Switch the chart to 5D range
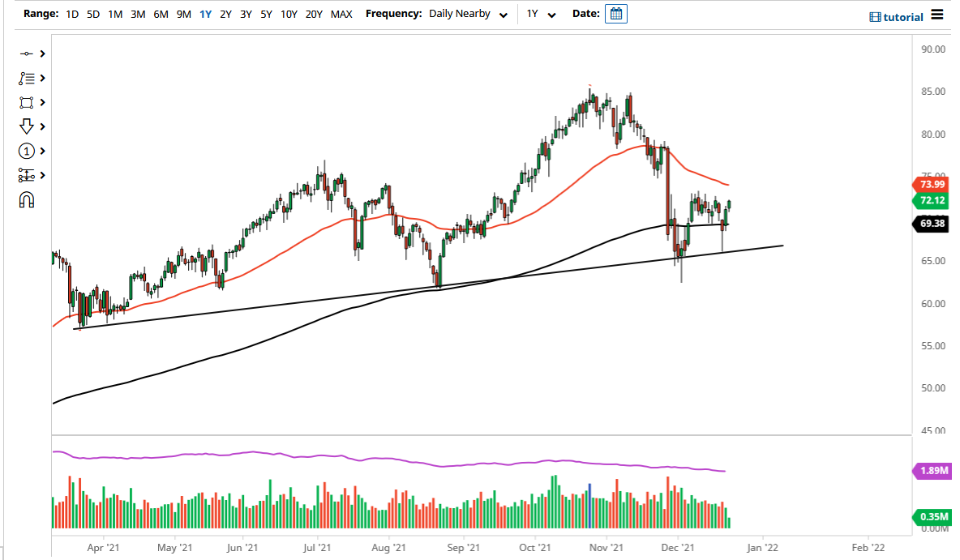Screen dimensions: 960x560 92,14
